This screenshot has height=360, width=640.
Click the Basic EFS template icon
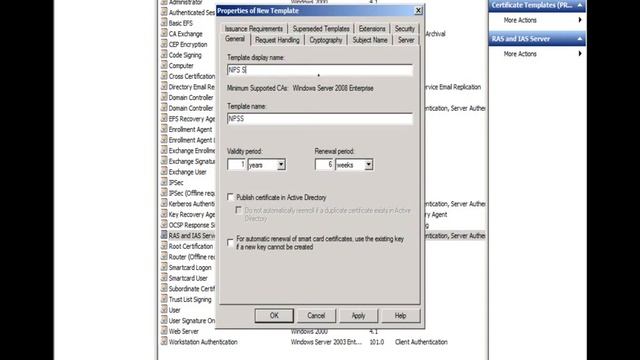[164, 23]
